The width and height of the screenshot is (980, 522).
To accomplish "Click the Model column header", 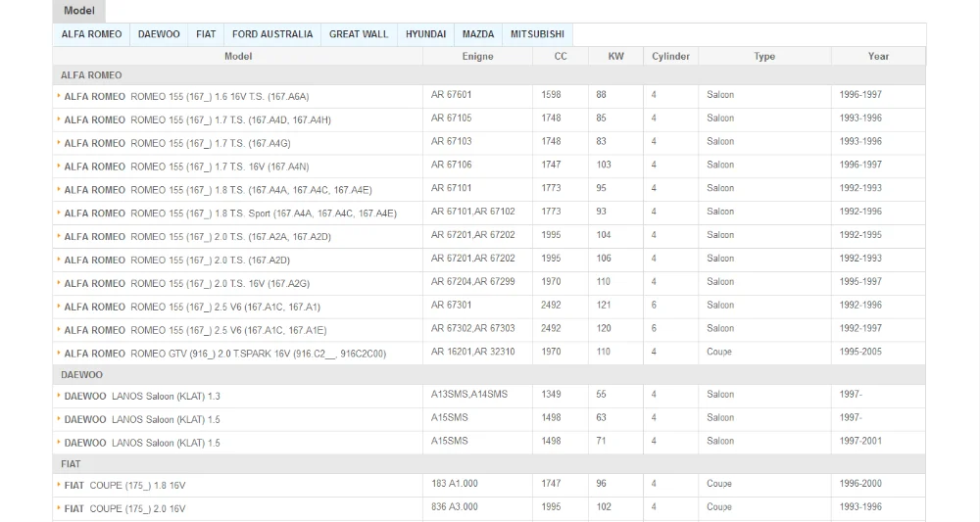I will click(238, 57).
